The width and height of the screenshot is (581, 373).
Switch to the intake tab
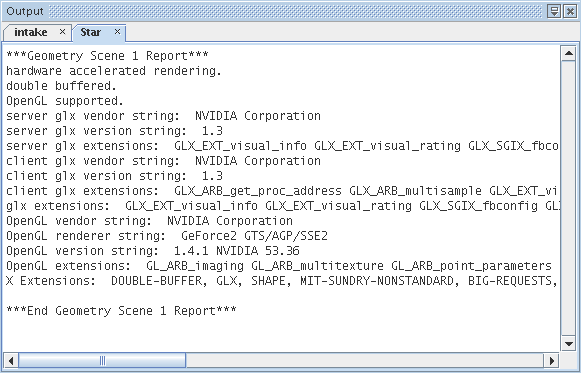(x=31, y=33)
